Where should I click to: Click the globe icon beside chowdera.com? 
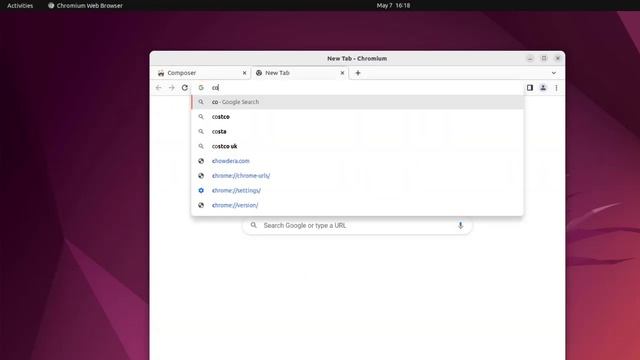click(x=201, y=161)
